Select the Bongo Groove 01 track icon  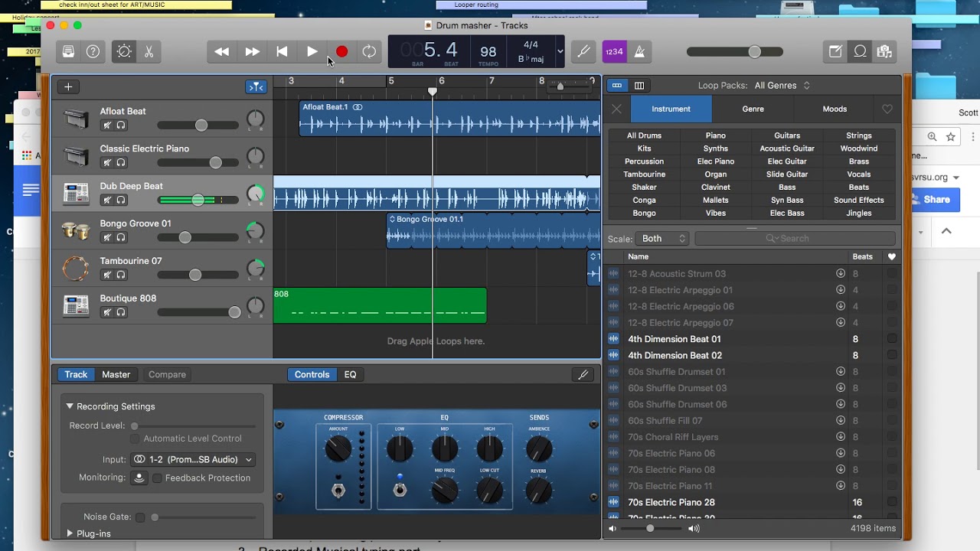(x=76, y=231)
